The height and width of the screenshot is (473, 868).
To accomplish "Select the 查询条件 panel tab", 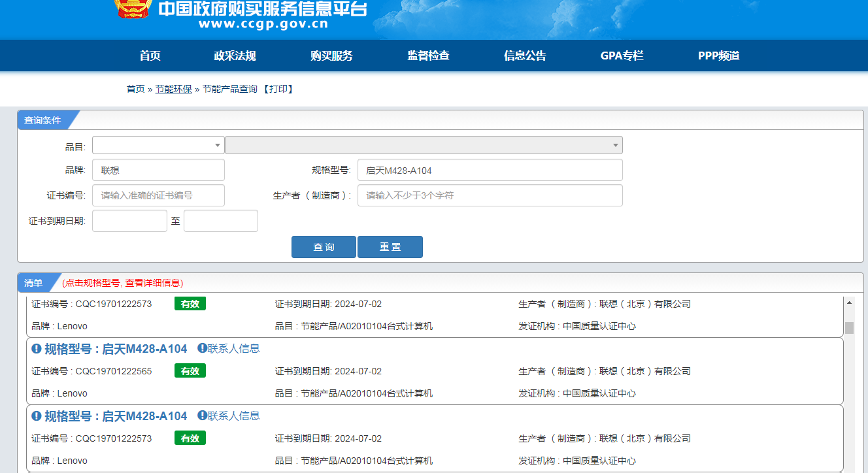I will tap(43, 120).
